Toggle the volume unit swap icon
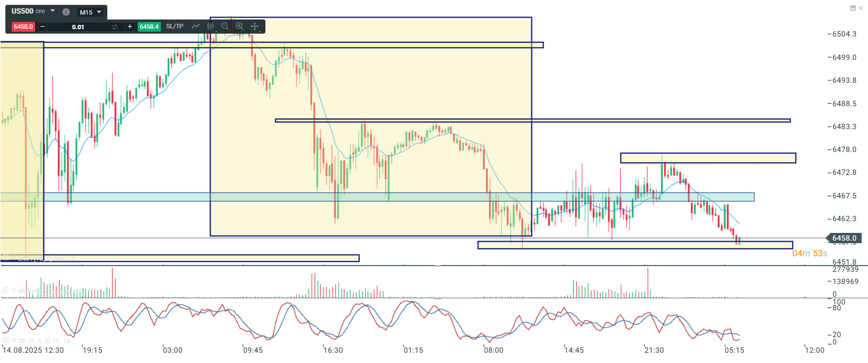868x363 pixels. tap(115, 27)
